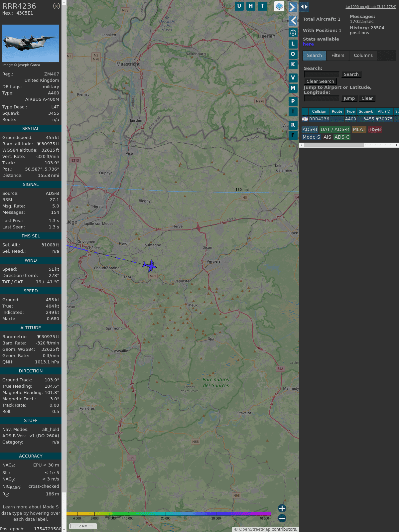Click the Jump button

[x=349, y=98]
